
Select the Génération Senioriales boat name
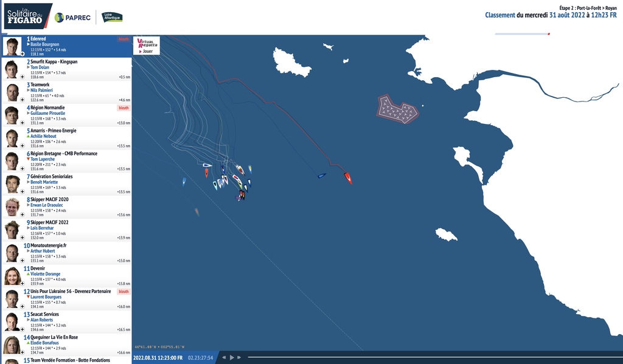coord(52,177)
